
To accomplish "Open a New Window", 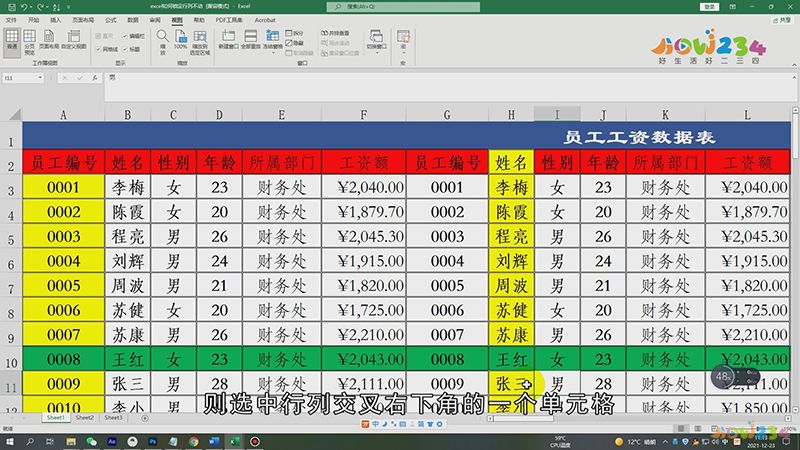I will [x=229, y=39].
